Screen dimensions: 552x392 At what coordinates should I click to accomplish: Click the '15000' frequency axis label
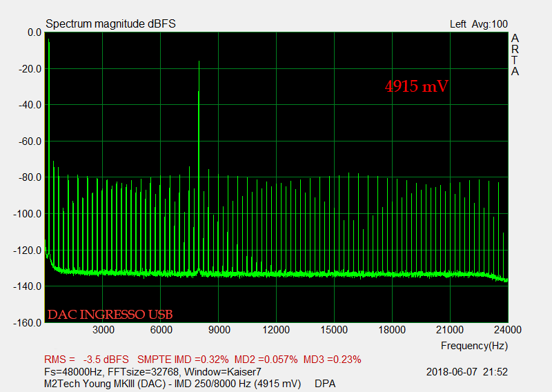(334, 330)
